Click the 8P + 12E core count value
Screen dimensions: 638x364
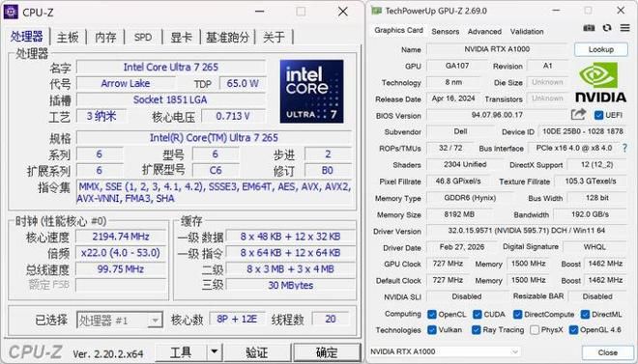tap(237, 320)
